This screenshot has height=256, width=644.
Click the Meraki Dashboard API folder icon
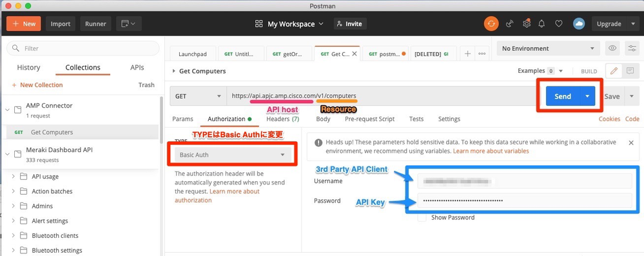17,154
